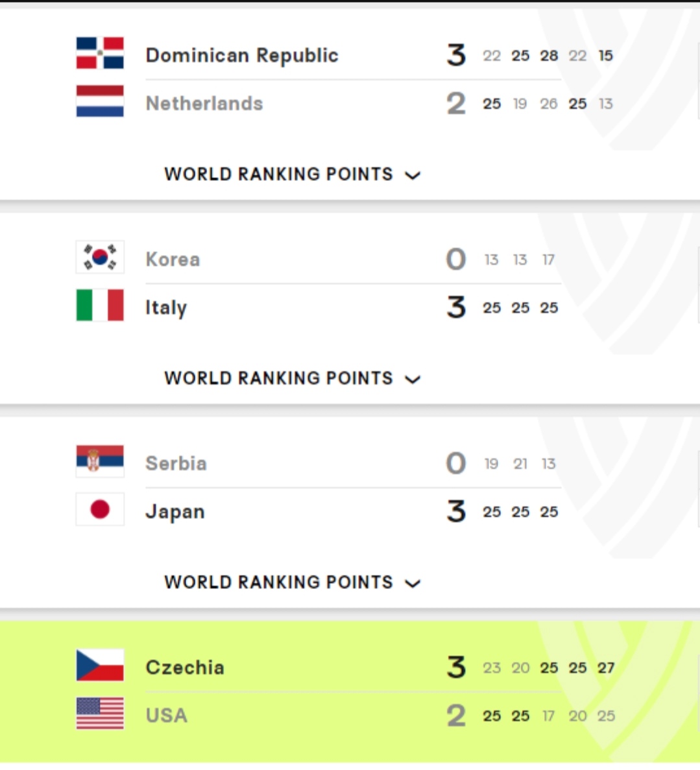Click the Italy flag icon

pos(100,305)
